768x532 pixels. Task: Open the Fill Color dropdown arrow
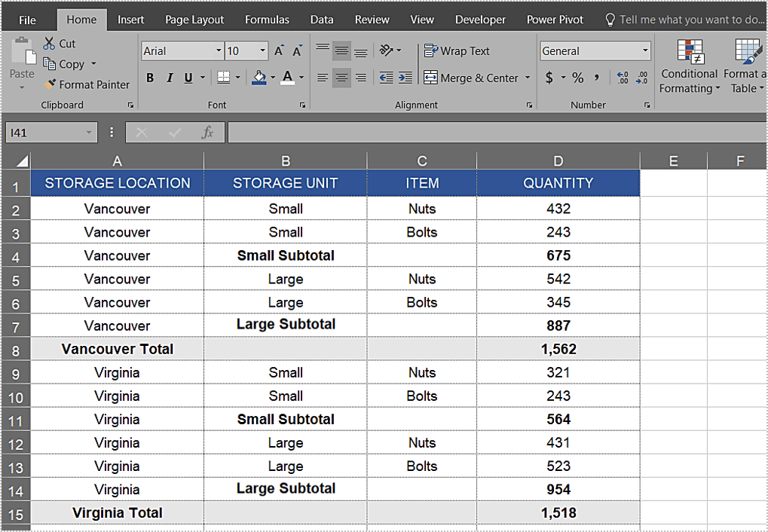click(272, 78)
